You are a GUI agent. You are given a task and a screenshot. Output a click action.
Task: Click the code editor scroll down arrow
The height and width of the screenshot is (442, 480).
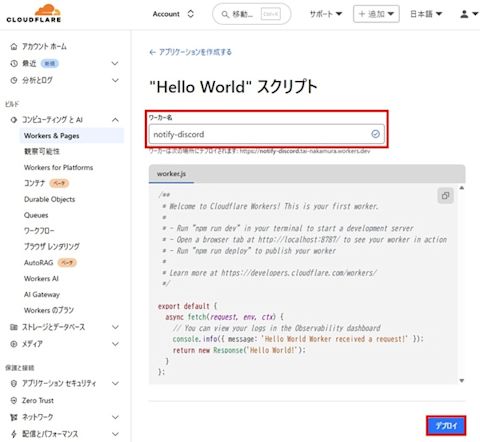click(x=462, y=381)
